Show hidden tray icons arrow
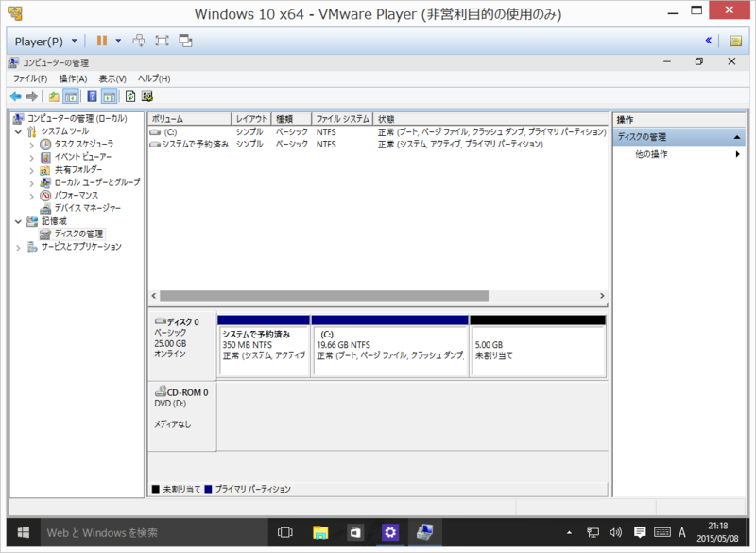 [x=570, y=533]
